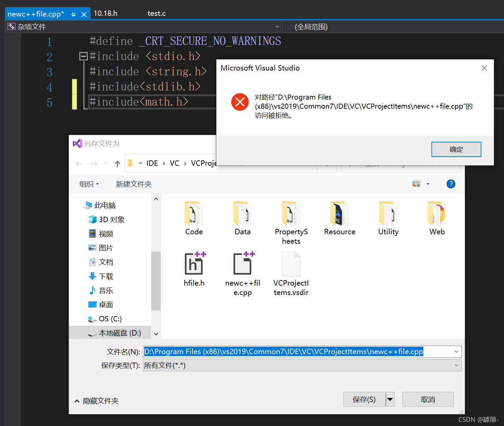The height and width of the screenshot is (426, 504).
Task: Click the sidebar scroll down arrow
Action: click(156, 334)
